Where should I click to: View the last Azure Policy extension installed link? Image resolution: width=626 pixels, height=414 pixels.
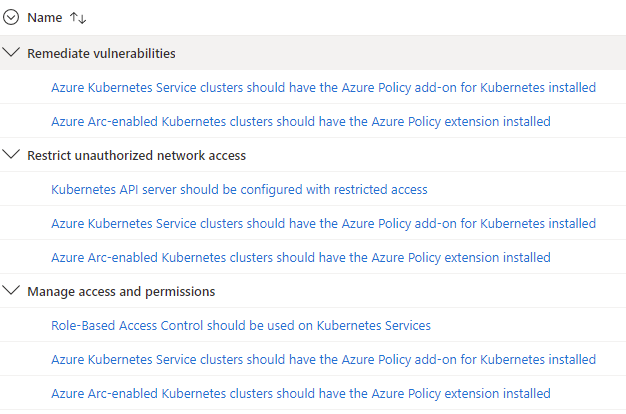pos(301,394)
